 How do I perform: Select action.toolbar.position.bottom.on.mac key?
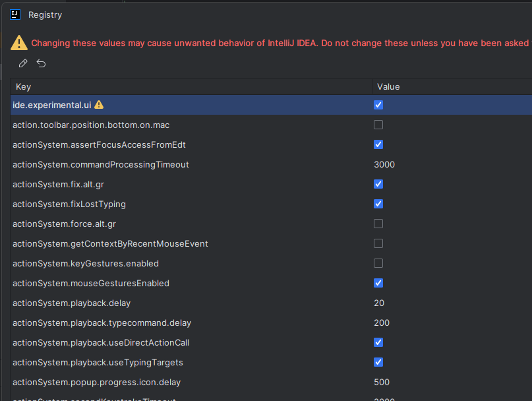[x=91, y=125]
